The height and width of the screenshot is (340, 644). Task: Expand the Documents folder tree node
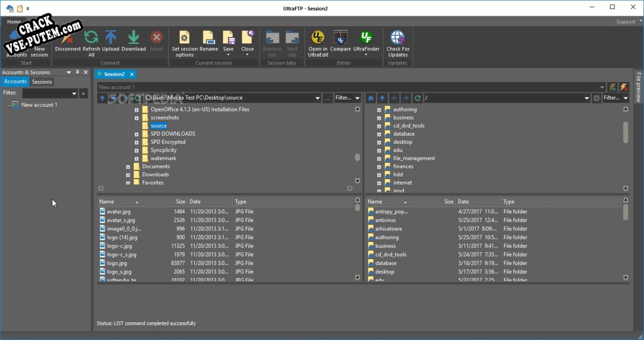[128, 167]
